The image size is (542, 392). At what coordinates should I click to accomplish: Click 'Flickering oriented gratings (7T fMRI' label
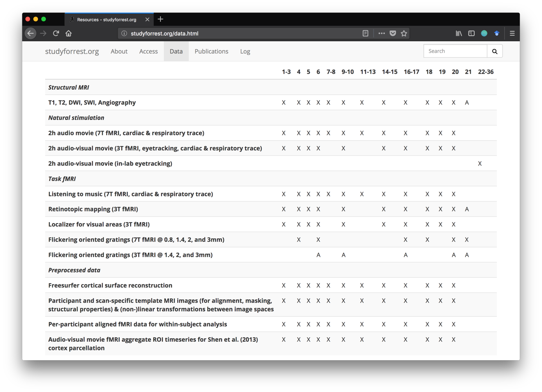click(x=136, y=240)
